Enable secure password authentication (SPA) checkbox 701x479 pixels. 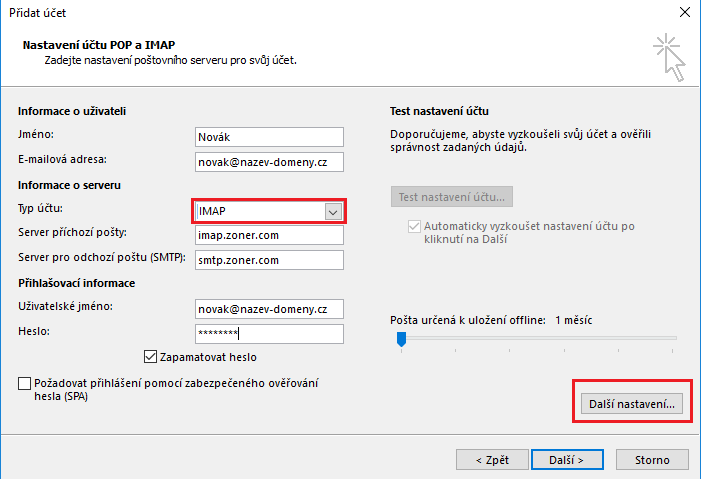pos(24,383)
